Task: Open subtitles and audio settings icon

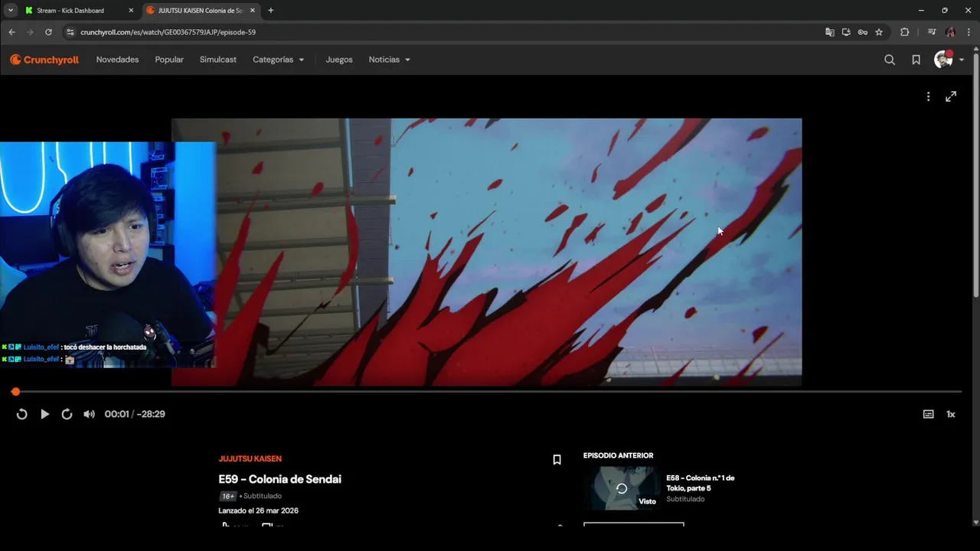Action: pos(928,414)
